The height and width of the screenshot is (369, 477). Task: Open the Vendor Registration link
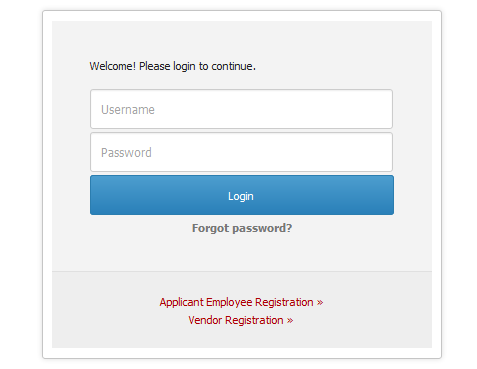241,320
